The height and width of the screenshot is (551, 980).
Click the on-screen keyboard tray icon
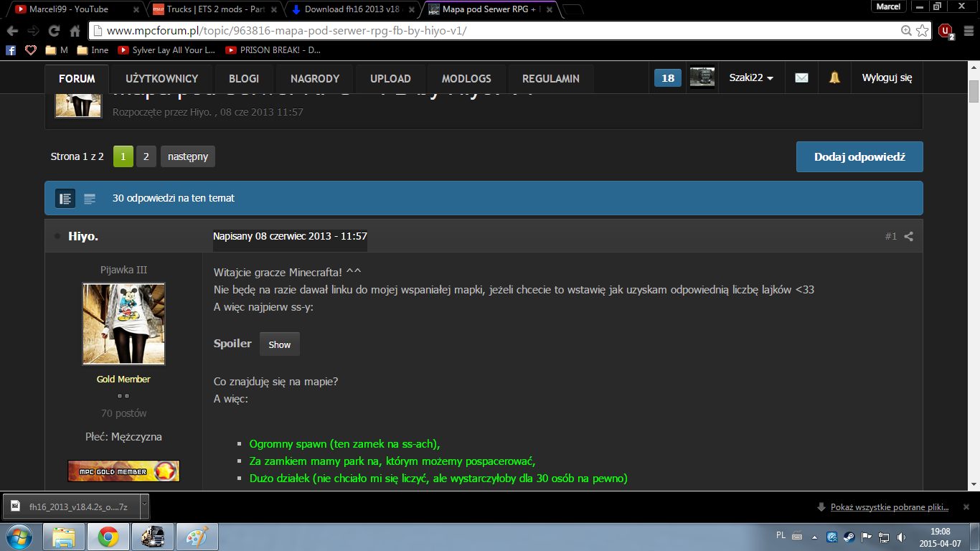click(x=797, y=537)
